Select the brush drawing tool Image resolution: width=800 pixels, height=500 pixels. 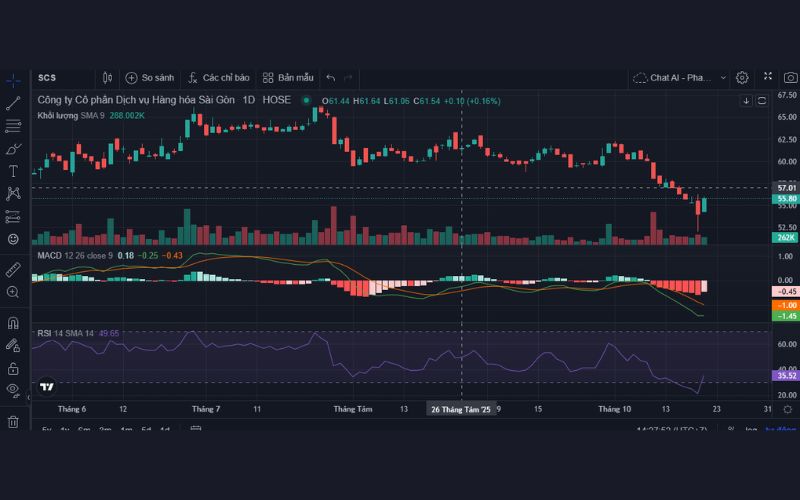point(13,149)
